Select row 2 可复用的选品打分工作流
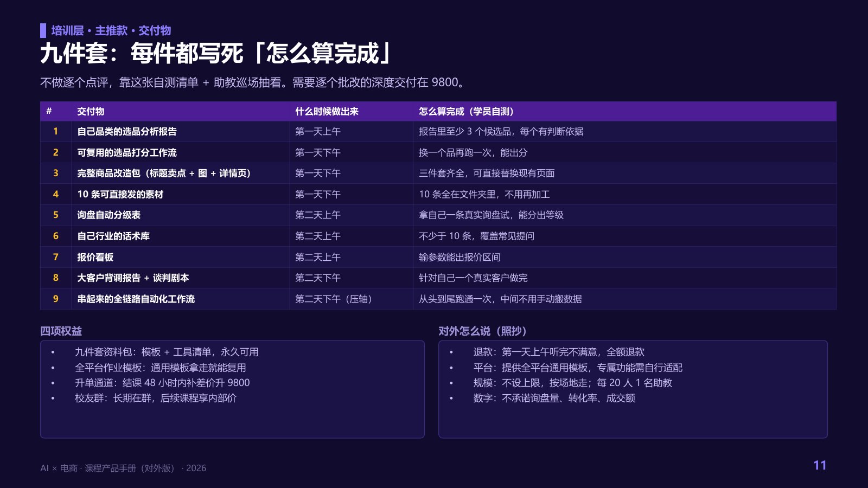Viewport: 868px width, 488px height. [x=438, y=152]
